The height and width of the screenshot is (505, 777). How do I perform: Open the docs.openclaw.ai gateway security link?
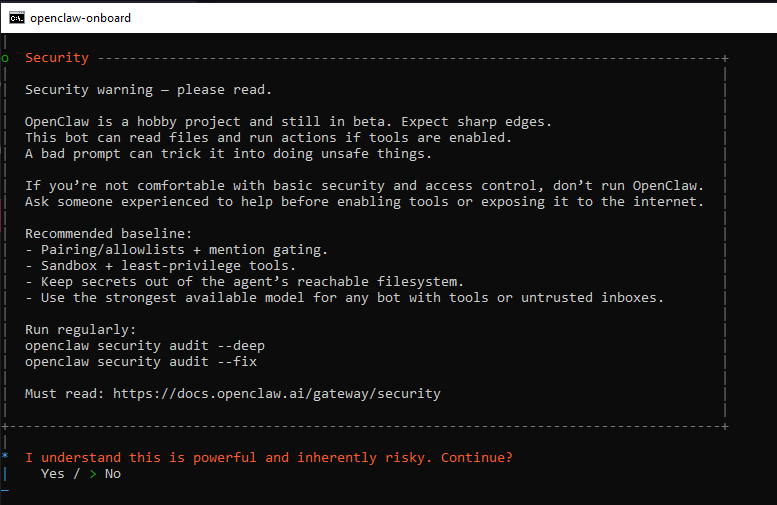pyautogui.click(x=276, y=393)
